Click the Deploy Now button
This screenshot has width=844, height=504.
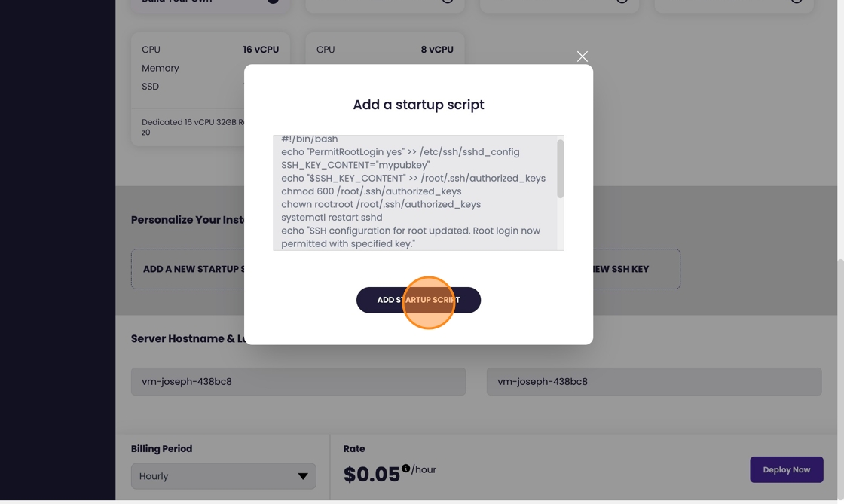pyautogui.click(x=786, y=469)
